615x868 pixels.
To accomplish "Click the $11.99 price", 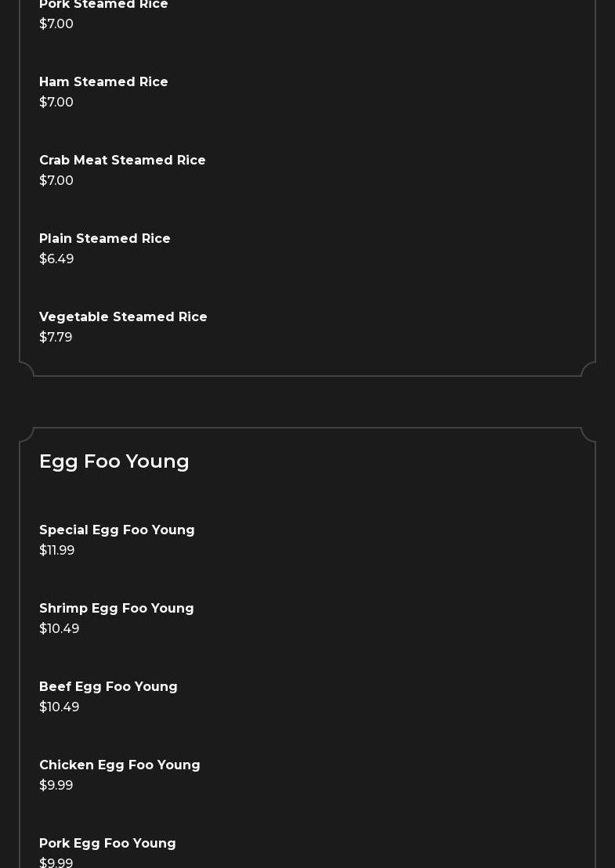I will click(x=57, y=551).
